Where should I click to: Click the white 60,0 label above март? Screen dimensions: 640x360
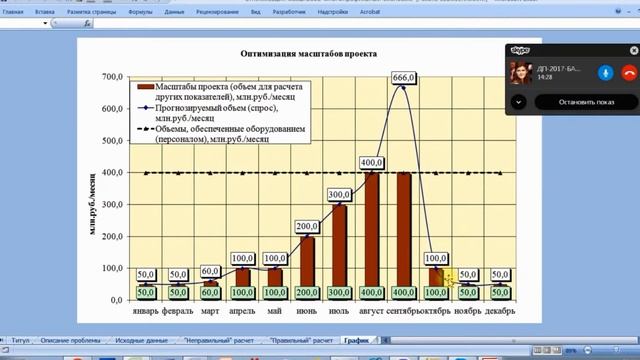pos(210,271)
